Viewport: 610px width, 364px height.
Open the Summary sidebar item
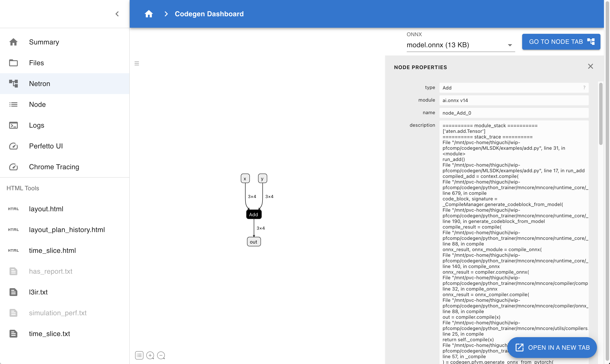point(44,42)
